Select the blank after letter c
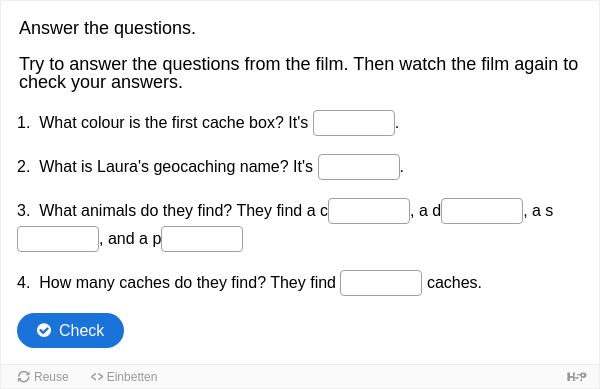 369,211
